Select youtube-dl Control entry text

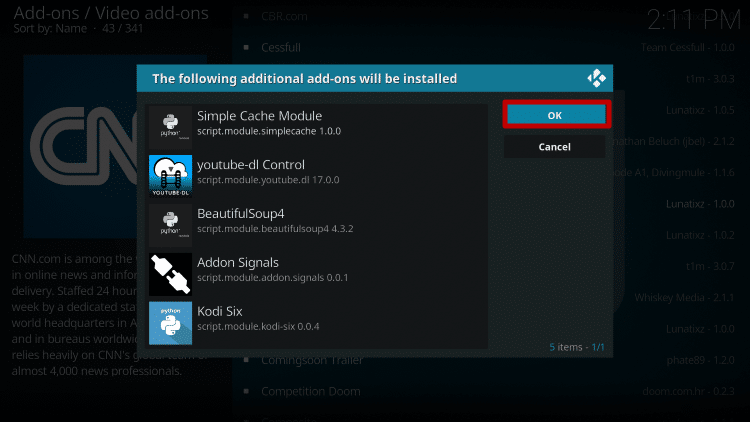click(x=251, y=165)
